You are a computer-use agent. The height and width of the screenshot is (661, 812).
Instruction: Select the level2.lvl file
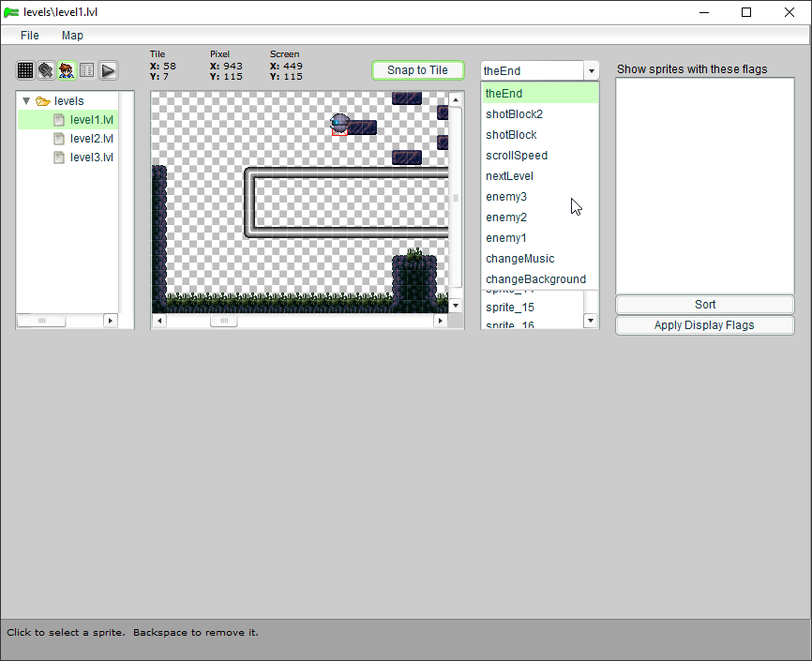(91, 139)
